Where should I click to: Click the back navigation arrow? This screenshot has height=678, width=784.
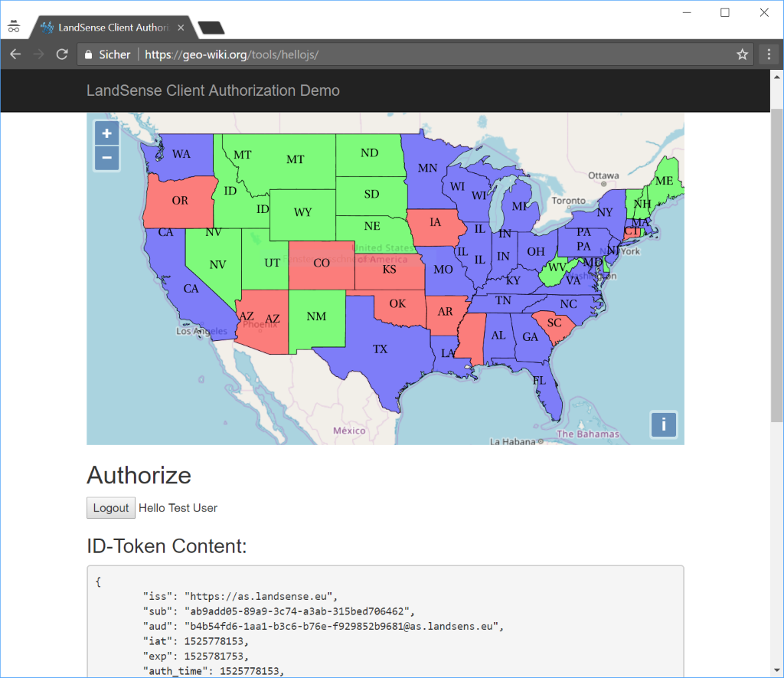point(15,54)
